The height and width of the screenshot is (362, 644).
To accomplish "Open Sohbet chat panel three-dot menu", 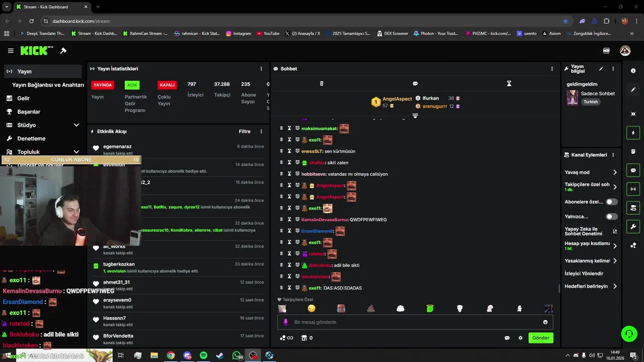I will [552, 69].
